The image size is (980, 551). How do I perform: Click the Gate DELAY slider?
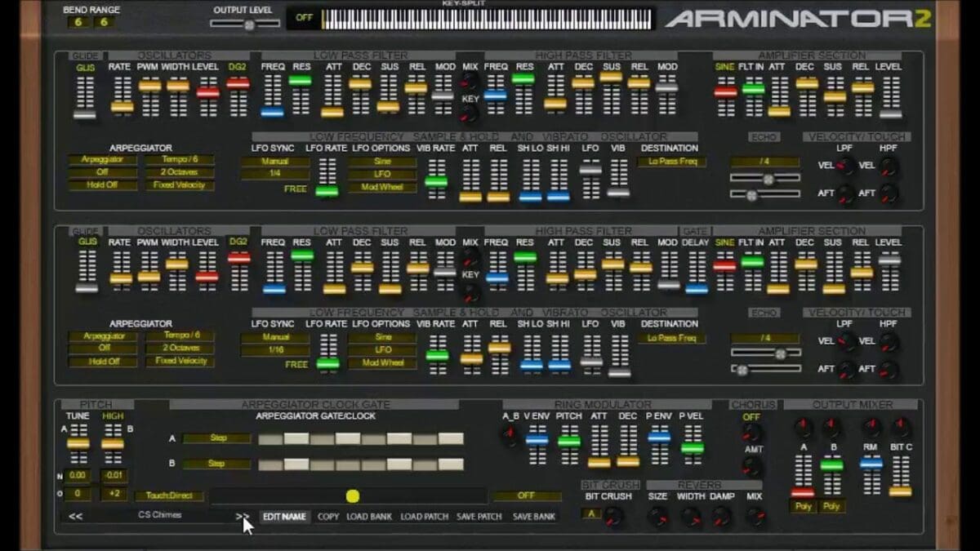coord(696,271)
